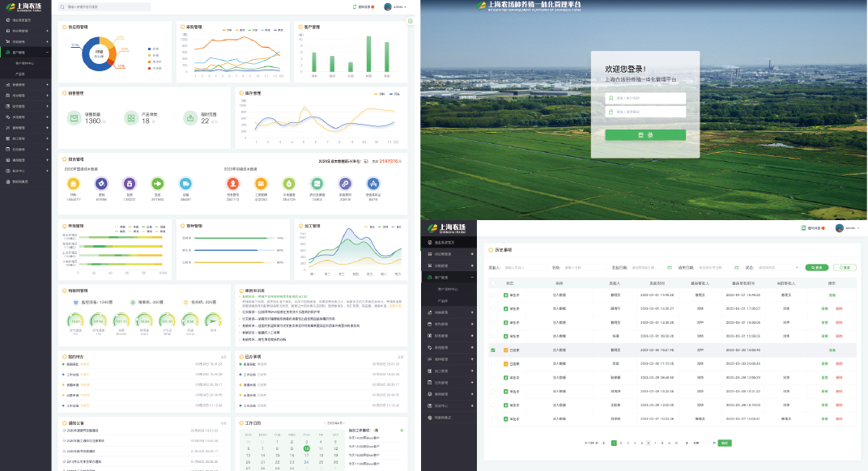Check the first row's checkbox in the 历史事项 table
Image resolution: width=868 pixels, height=471 pixels.
click(493, 295)
